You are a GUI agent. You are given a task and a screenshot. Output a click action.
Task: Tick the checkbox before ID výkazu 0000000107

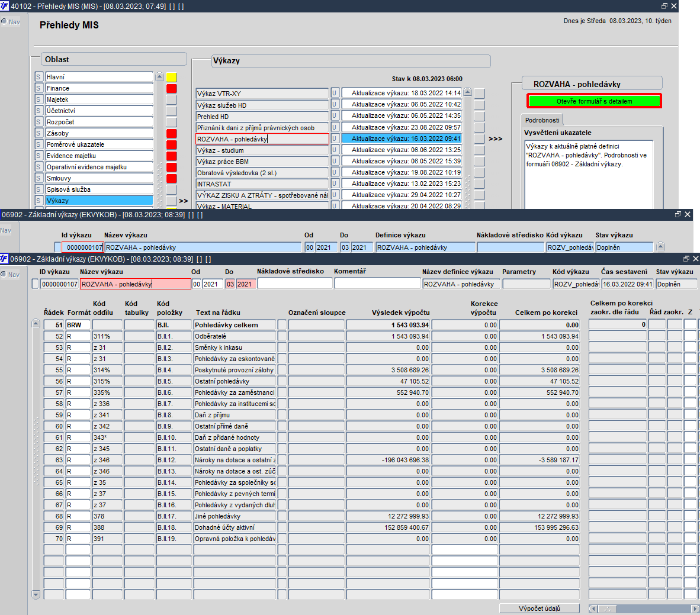tap(36, 284)
